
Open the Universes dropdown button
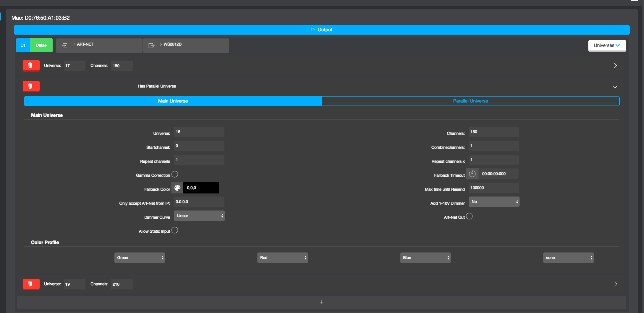click(607, 46)
